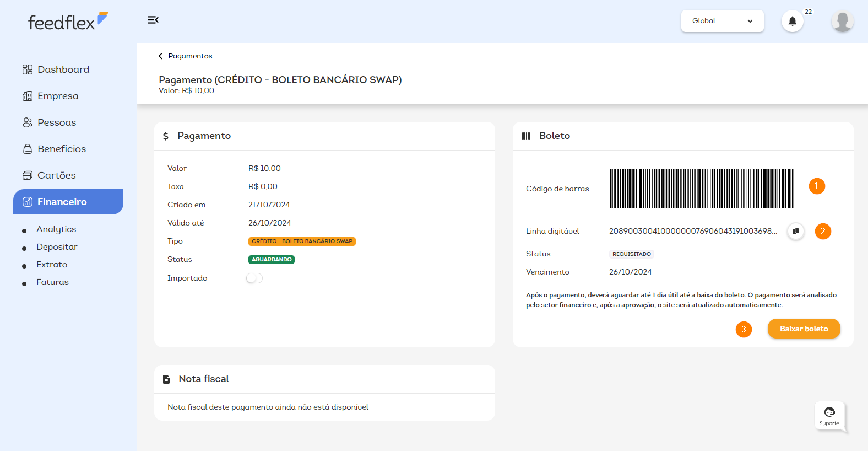This screenshot has width=868, height=451.
Task: Expand the Global dropdown selector
Action: pyautogui.click(x=722, y=21)
